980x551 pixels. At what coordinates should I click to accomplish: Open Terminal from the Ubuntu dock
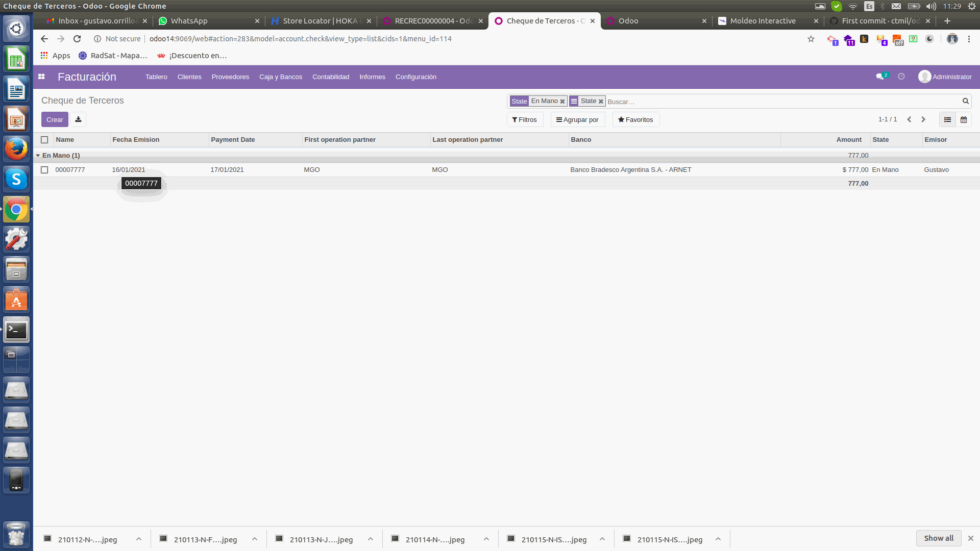click(x=16, y=330)
